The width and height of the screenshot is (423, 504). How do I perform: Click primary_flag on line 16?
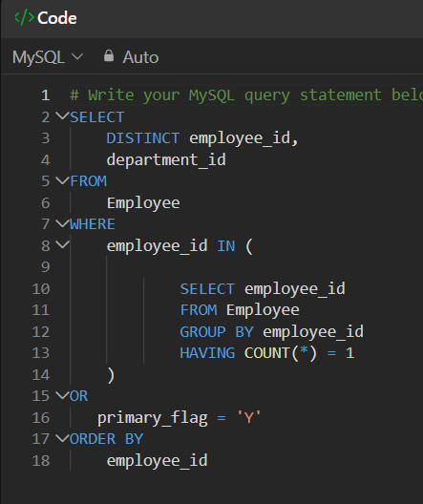[x=153, y=418]
